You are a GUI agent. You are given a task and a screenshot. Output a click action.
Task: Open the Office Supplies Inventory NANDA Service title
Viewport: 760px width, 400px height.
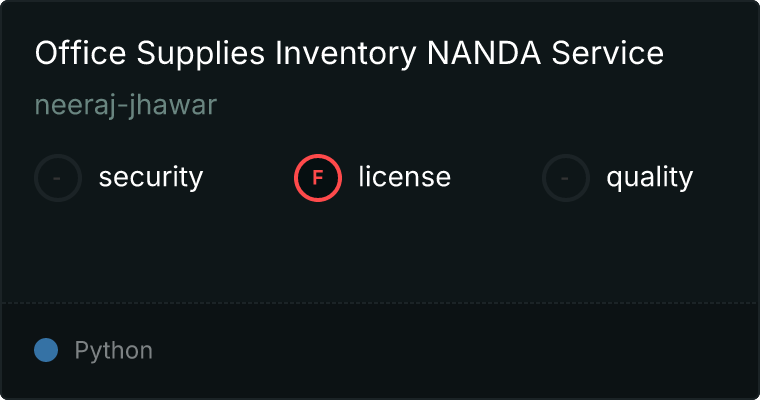point(349,53)
